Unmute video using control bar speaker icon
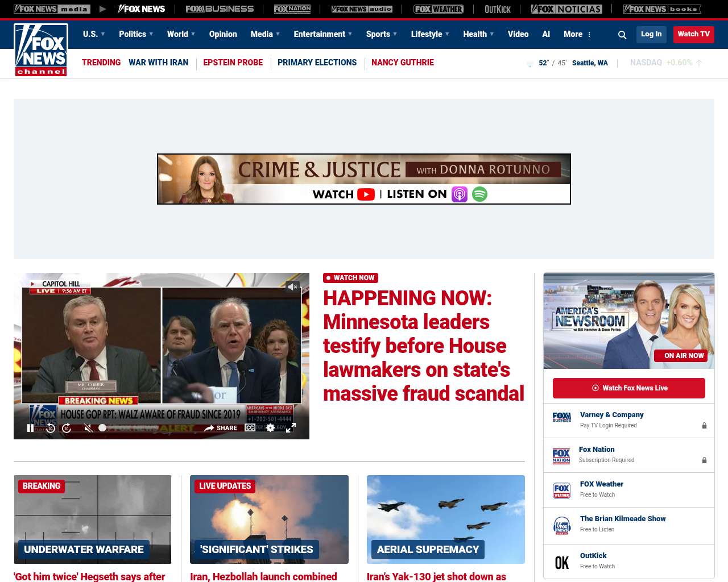 tap(88, 428)
